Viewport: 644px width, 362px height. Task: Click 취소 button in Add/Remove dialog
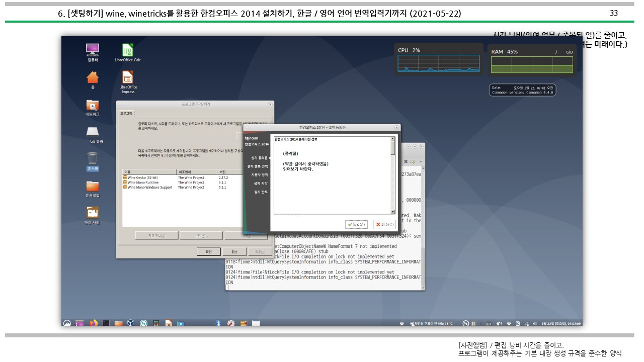234,251
